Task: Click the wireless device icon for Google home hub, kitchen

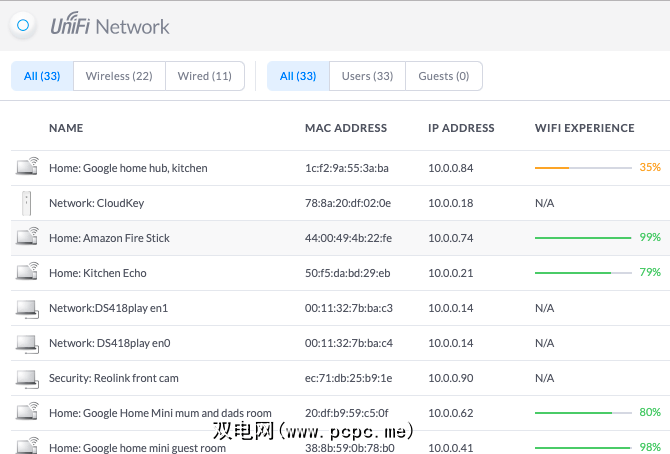Action: click(x=27, y=166)
